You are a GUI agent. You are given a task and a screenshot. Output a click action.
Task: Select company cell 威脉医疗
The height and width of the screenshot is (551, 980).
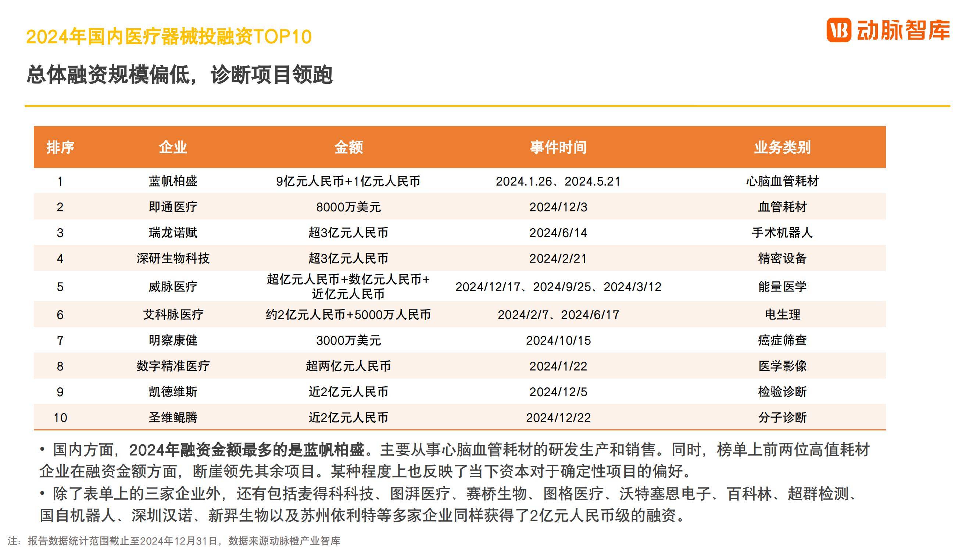(x=173, y=287)
